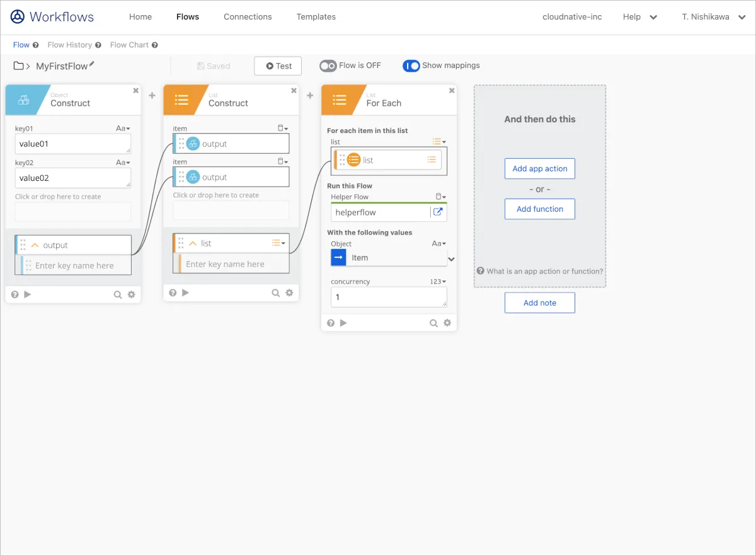Click the For Each card list icon

tap(340, 100)
